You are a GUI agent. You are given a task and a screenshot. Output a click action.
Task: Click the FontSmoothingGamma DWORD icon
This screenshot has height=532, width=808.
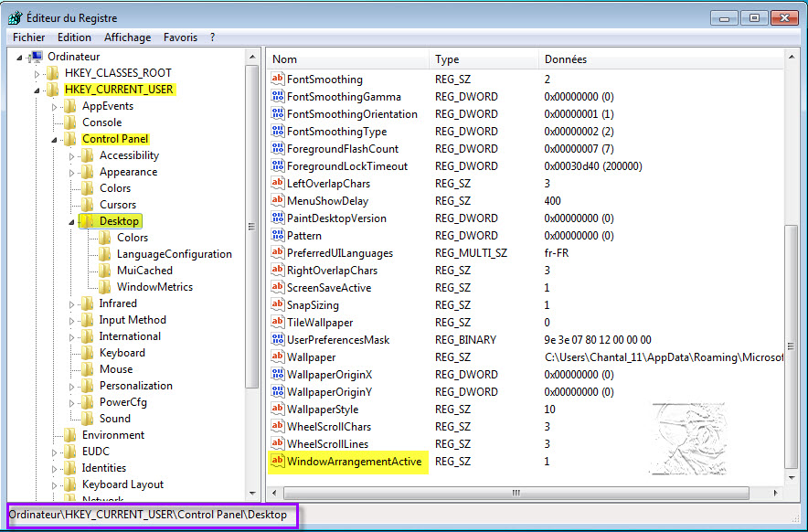(x=278, y=96)
